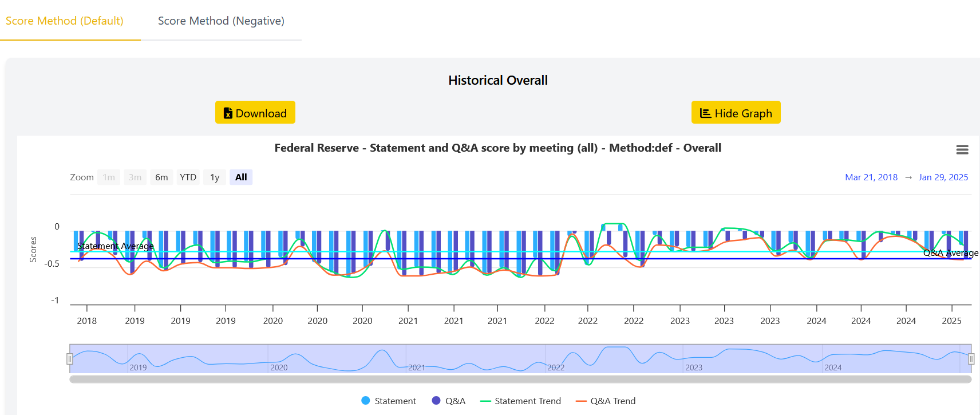
Task: Click the right navigator range handle
Action: (x=971, y=359)
